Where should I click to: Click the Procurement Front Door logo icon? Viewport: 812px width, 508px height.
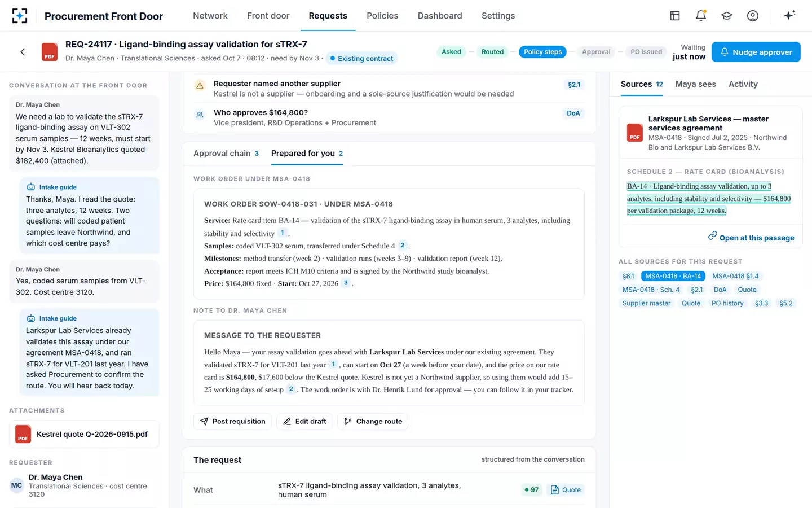[x=20, y=16]
